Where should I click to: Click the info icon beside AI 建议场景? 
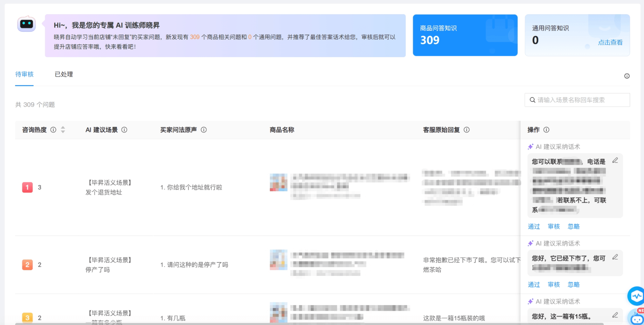coord(124,130)
